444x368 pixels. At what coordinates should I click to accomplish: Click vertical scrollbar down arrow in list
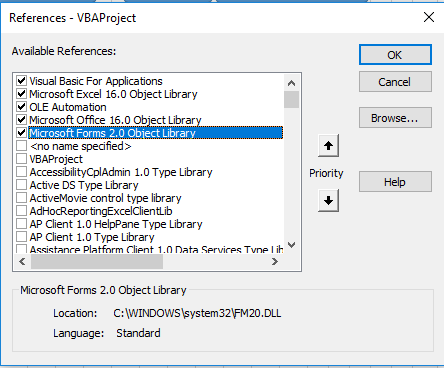(x=292, y=245)
